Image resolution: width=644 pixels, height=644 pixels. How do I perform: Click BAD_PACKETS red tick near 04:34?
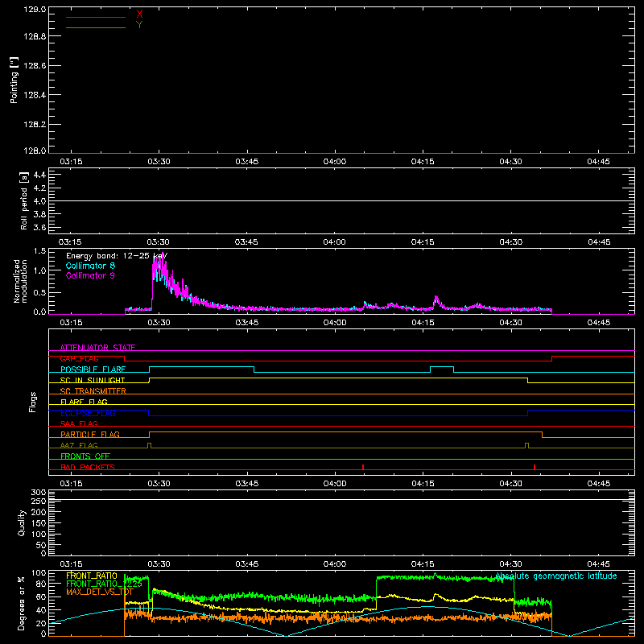coord(535,467)
